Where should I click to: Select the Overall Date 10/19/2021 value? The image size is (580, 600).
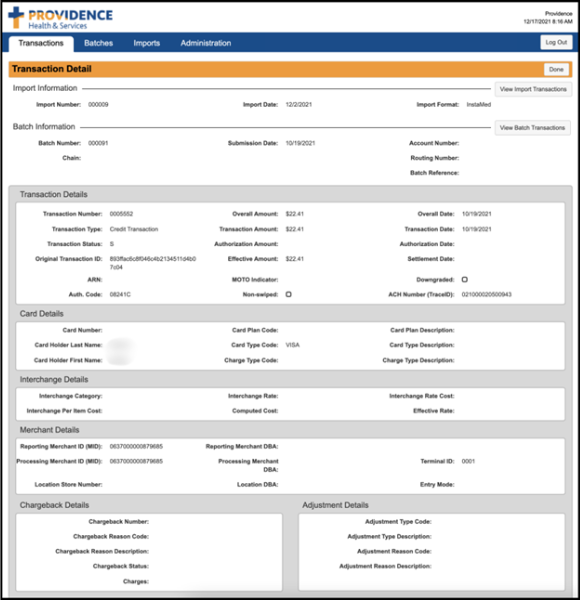pyautogui.click(x=477, y=214)
